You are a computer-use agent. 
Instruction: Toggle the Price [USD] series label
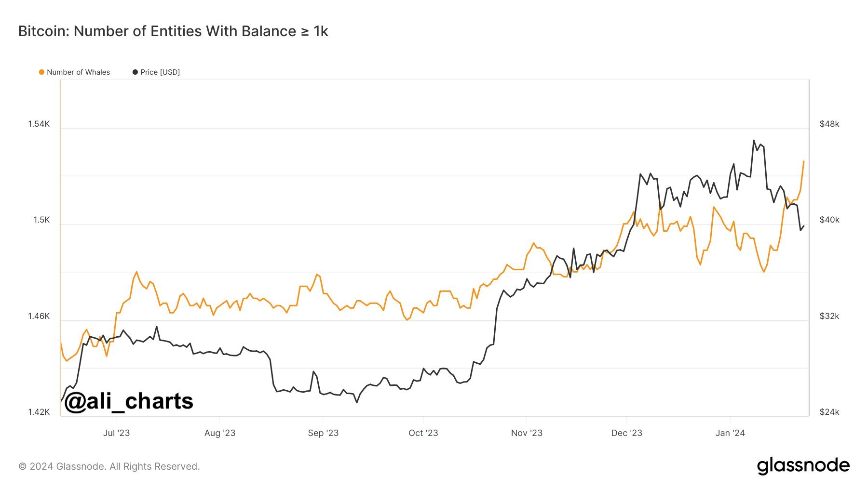(160, 72)
